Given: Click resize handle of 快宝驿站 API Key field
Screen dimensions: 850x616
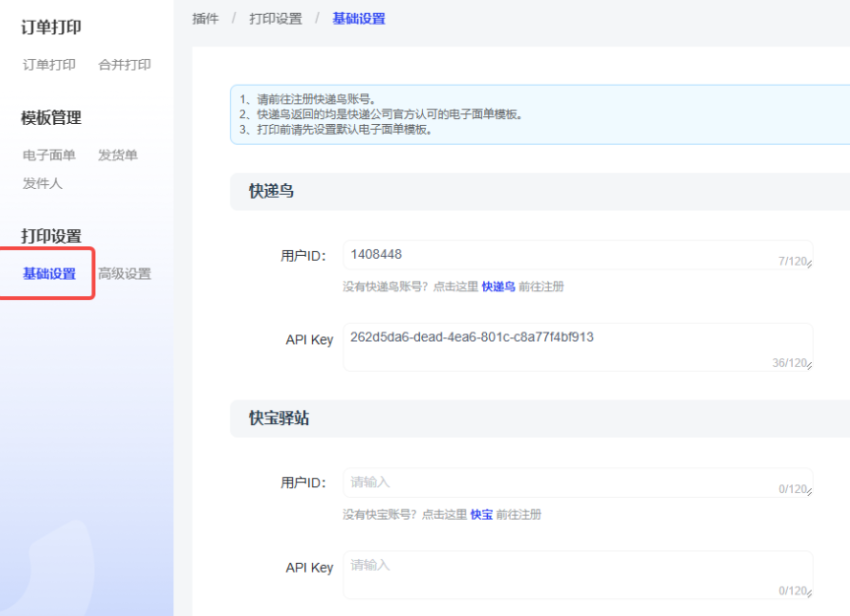Looking at the screenshot, I should click(x=810, y=594).
